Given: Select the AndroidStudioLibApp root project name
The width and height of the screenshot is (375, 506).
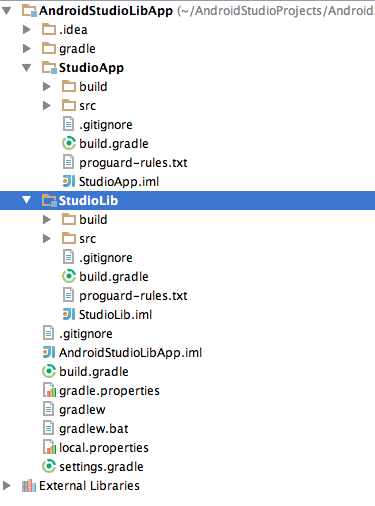Looking at the screenshot, I should click(106, 11).
